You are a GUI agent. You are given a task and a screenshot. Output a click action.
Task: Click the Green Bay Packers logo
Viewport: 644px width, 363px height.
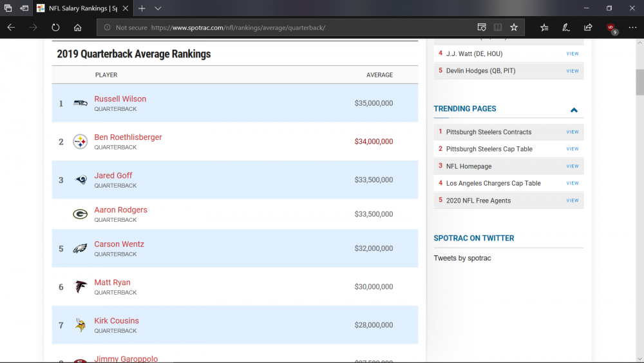pyautogui.click(x=80, y=214)
